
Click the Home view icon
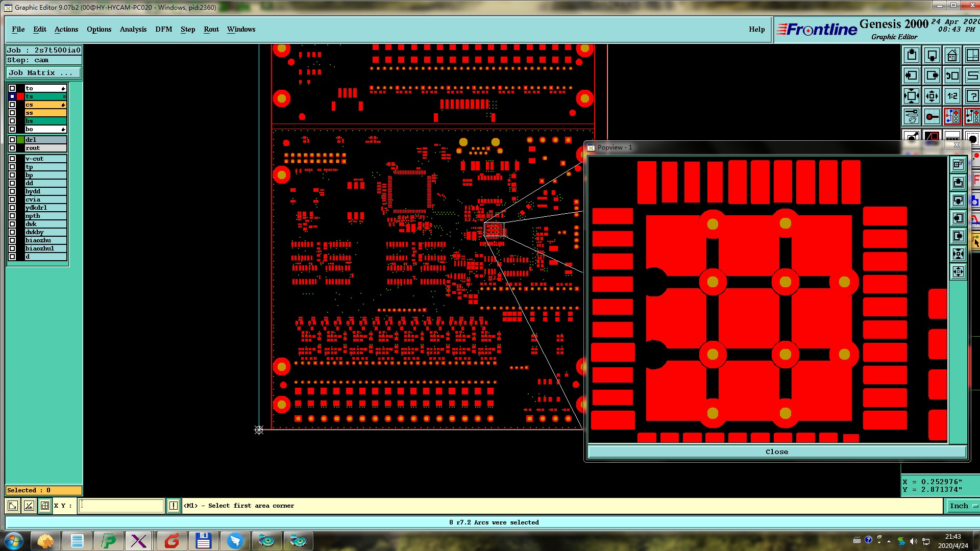click(952, 55)
